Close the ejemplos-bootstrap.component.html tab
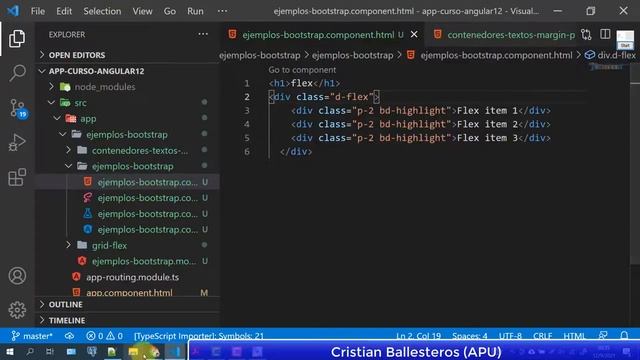The height and width of the screenshot is (360, 640). tap(414, 35)
